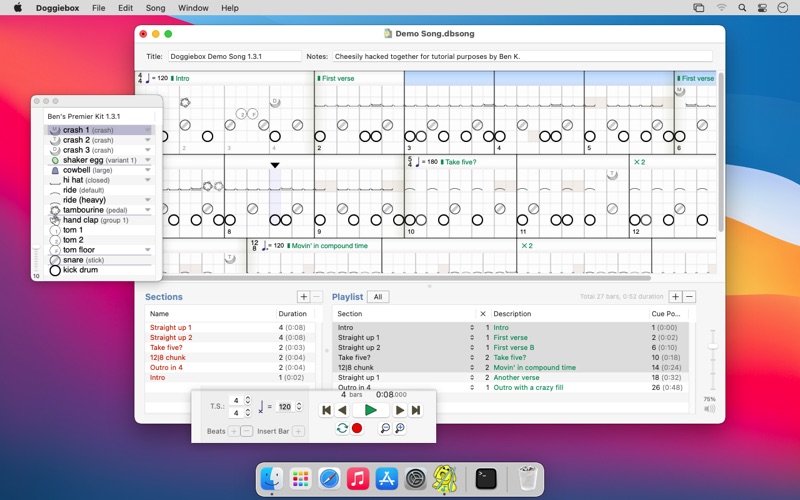Image resolution: width=800 pixels, height=500 pixels.
Task: Add a playlist entry with plus
Action: 676,297
